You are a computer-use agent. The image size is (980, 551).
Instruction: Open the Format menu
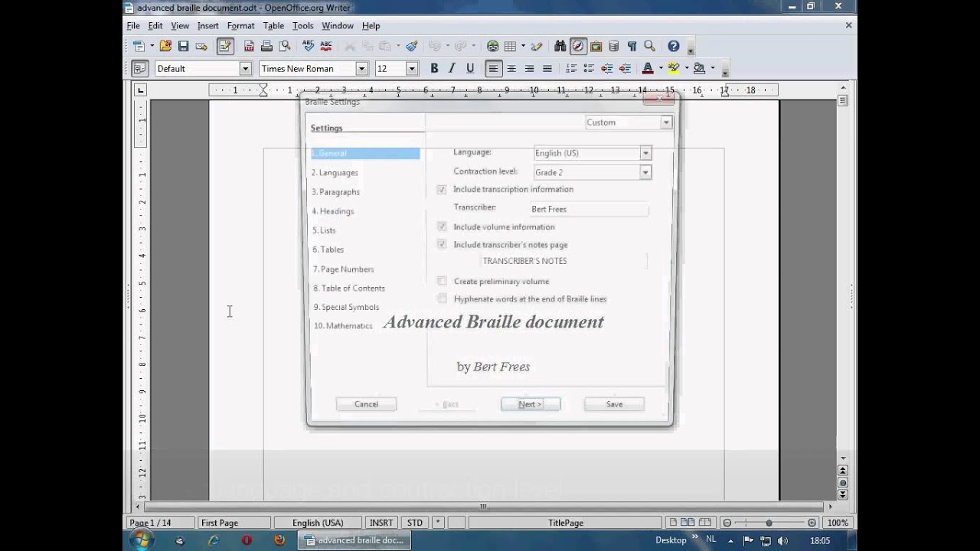[240, 25]
